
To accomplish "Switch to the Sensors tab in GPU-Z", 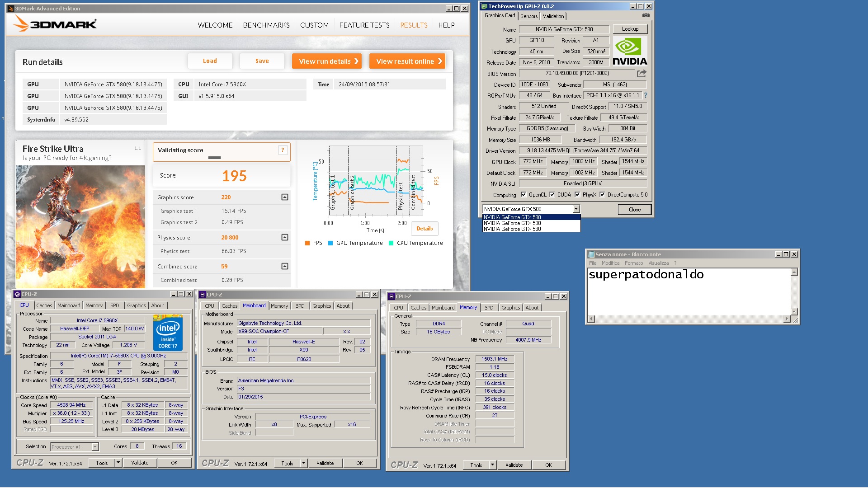I will (x=529, y=16).
